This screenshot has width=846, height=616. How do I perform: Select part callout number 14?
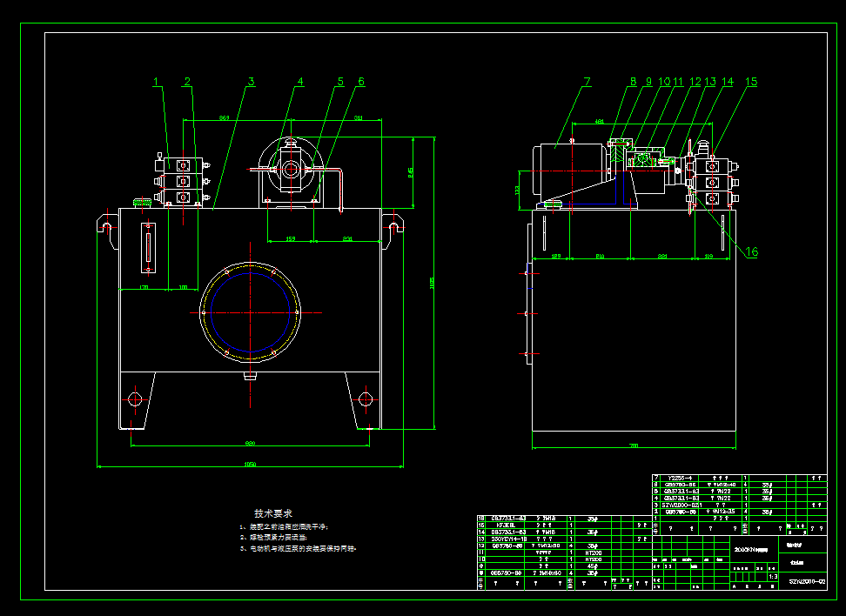click(x=728, y=82)
